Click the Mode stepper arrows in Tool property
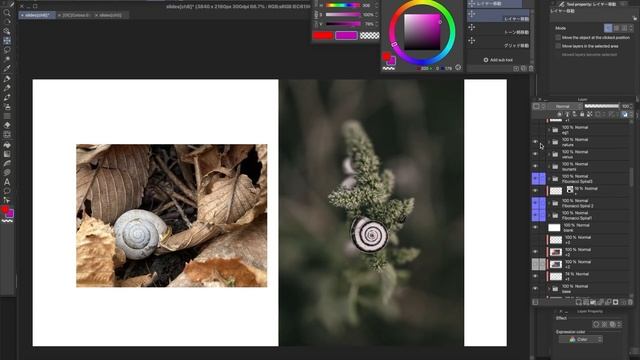Viewport: 640px width, 360px height. point(631,28)
